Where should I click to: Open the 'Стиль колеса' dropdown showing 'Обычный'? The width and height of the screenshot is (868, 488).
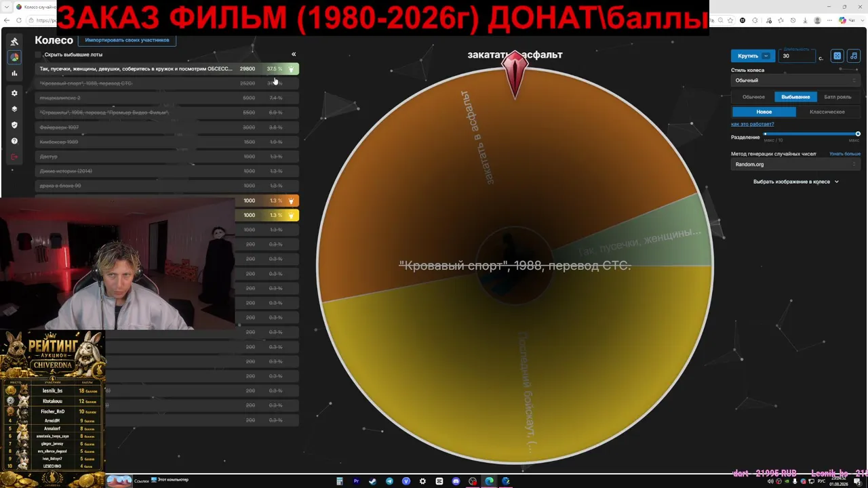coord(795,81)
